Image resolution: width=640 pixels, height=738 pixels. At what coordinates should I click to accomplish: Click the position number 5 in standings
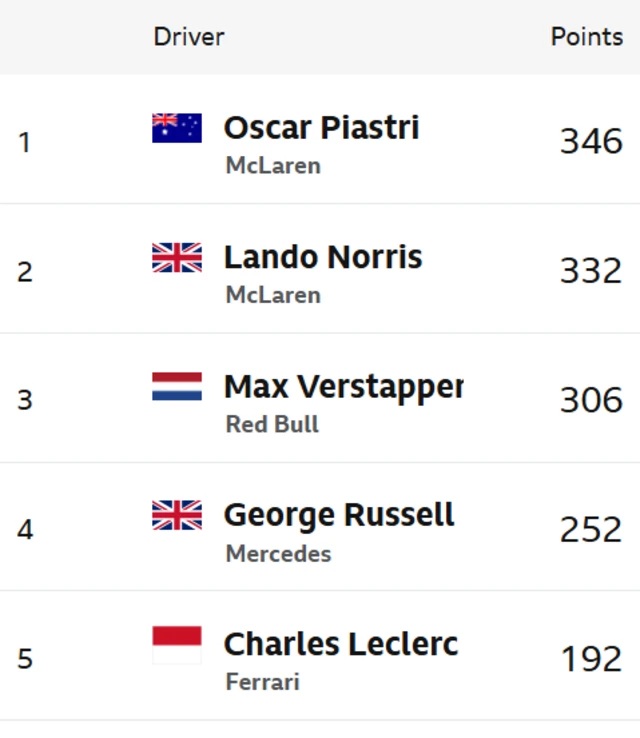25,658
